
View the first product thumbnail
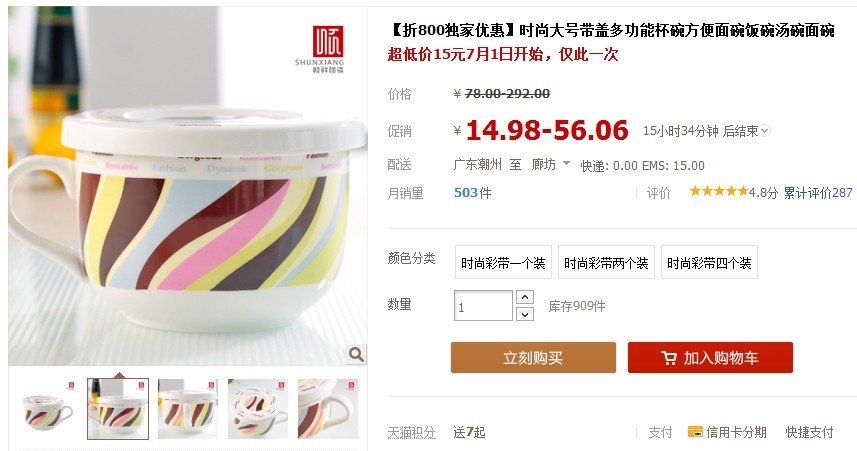pos(48,409)
